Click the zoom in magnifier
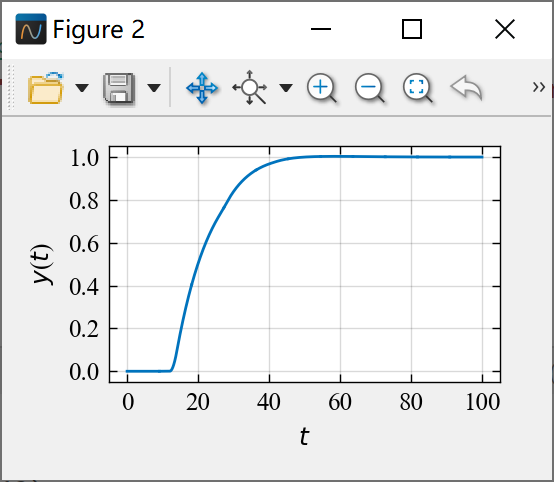Viewport: 554px width, 482px height. click(322, 88)
